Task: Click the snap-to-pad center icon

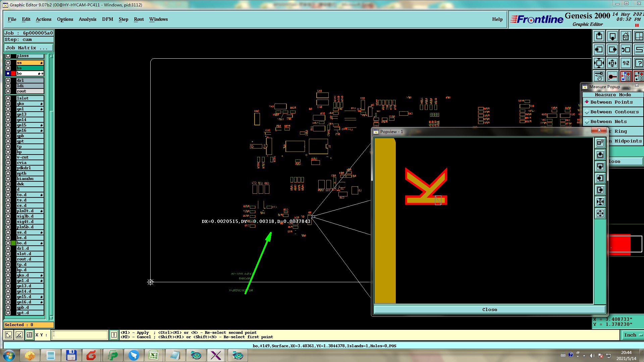Action: (x=612, y=76)
